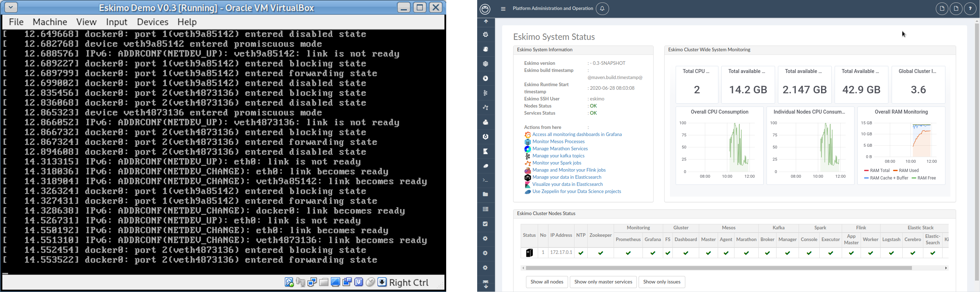Toggle the hamburger menu in Eskimo header
Image resolution: width=980 pixels, height=292 pixels.
click(503, 9)
